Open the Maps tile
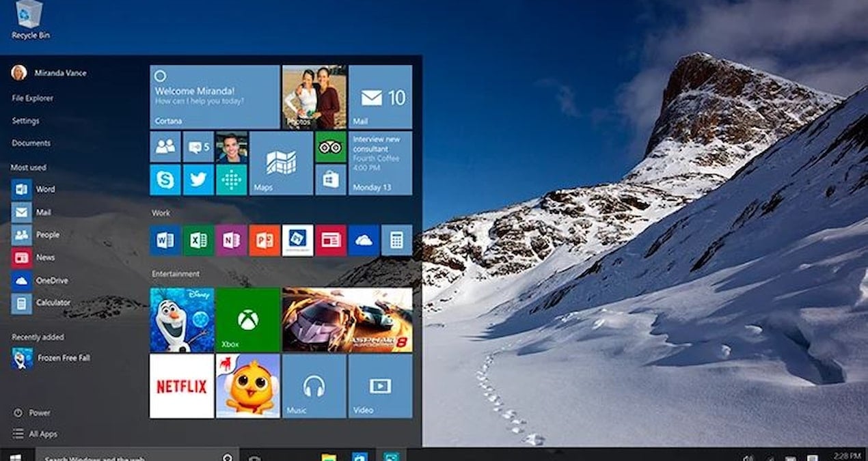 [x=280, y=164]
